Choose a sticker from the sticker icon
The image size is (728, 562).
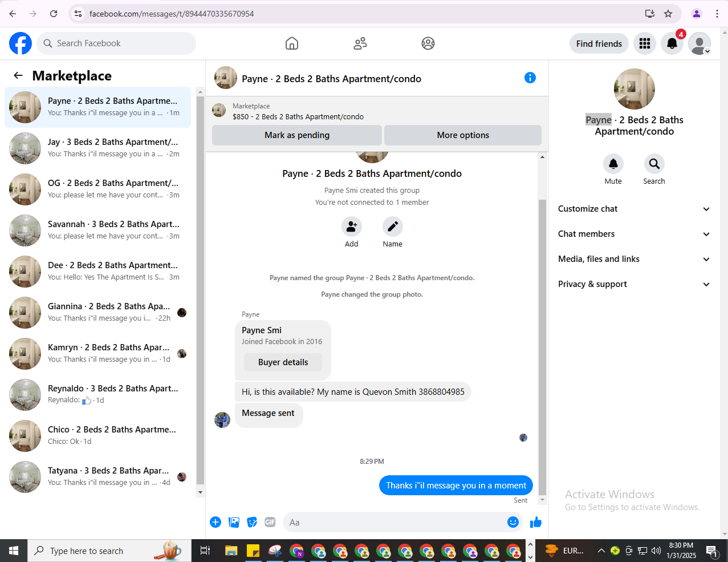point(252,522)
